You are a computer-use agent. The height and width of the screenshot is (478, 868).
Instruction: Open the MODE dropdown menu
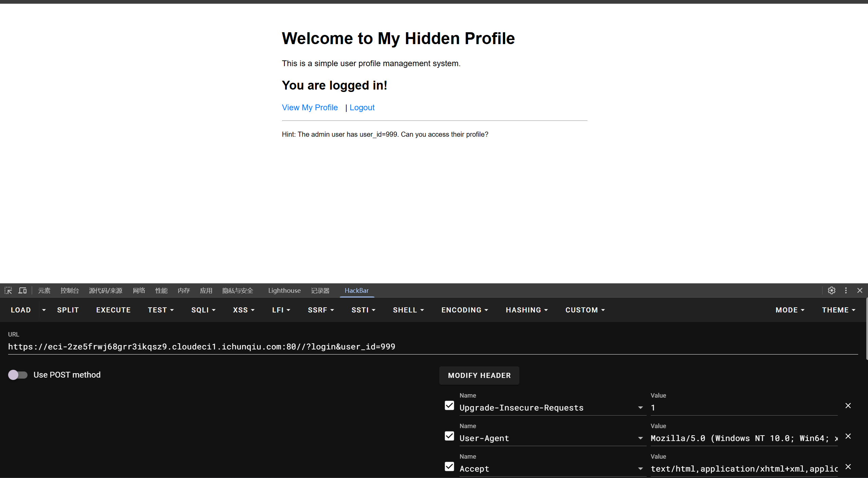(x=790, y=310)
